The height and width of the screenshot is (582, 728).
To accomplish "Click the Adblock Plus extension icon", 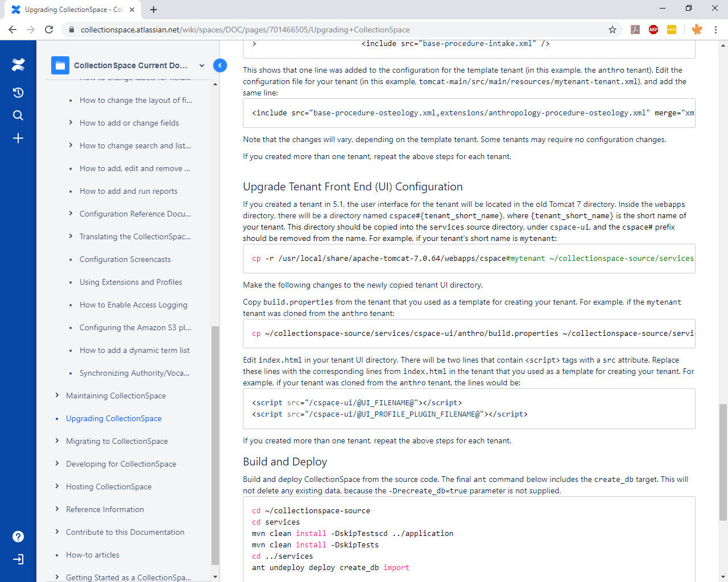I will (653, 30).
